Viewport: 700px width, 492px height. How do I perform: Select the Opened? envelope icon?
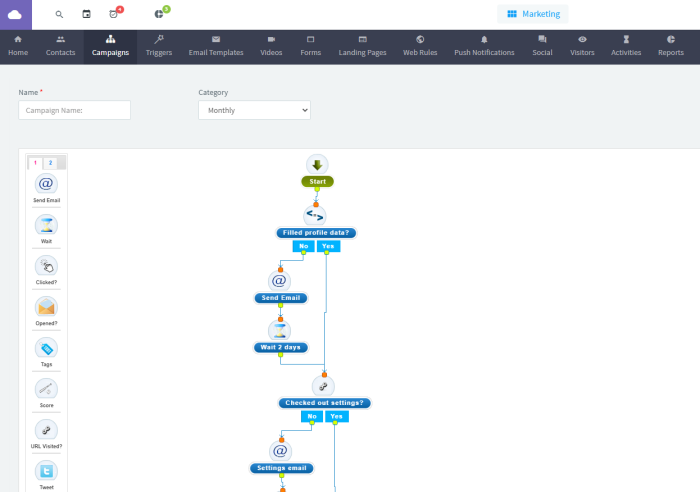[x=46, y=307]
